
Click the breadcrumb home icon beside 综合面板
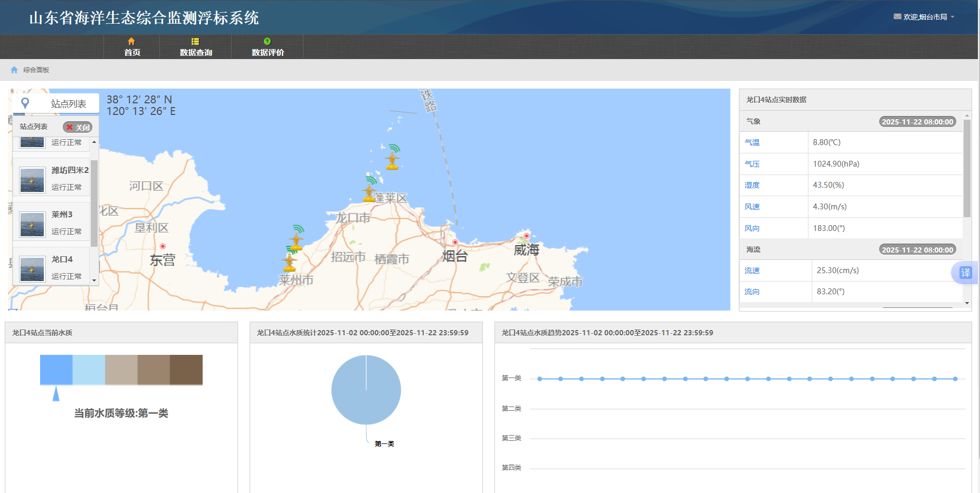[x=14, y=70]
